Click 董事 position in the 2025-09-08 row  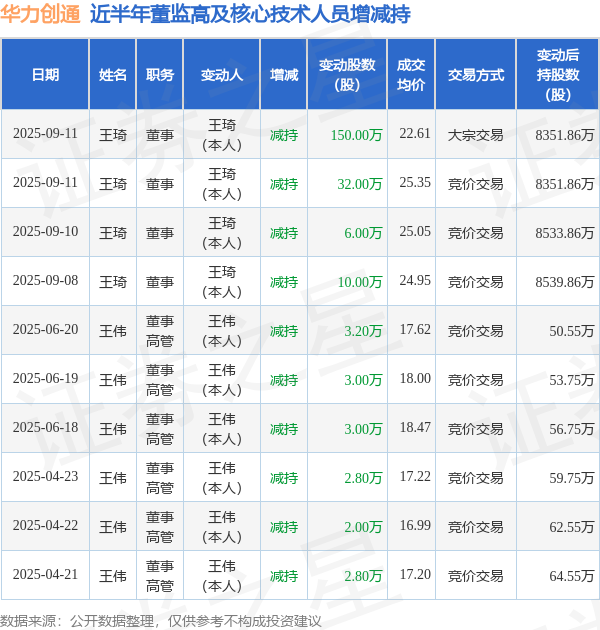(160, 282)
